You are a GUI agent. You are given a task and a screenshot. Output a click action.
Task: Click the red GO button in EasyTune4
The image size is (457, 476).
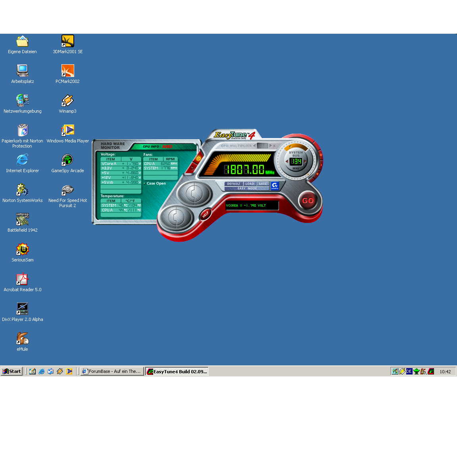pyautogui.click(x=308, y=200)
